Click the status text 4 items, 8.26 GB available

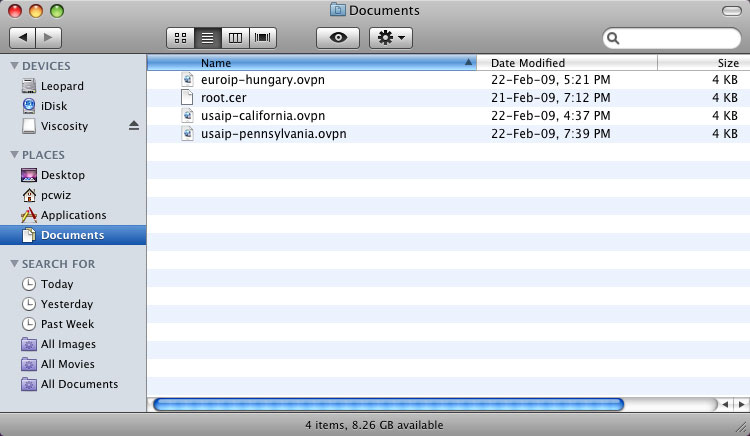(x=374, y=425)
